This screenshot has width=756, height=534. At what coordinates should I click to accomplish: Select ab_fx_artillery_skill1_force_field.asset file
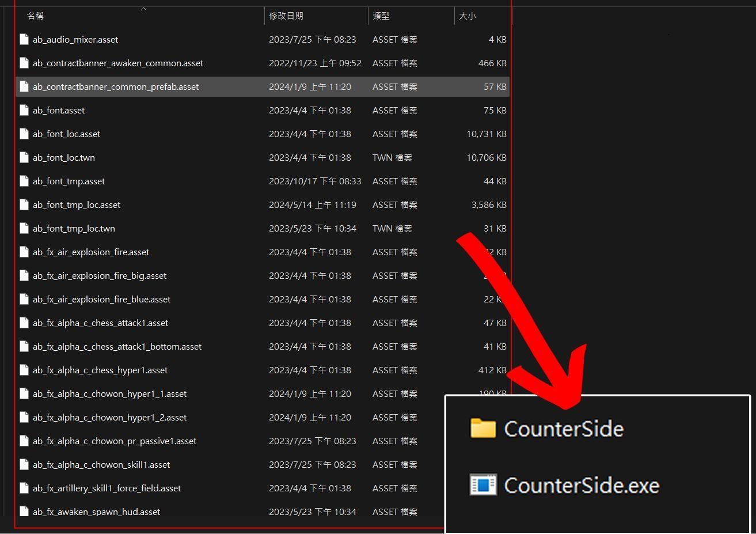[107, 488]
